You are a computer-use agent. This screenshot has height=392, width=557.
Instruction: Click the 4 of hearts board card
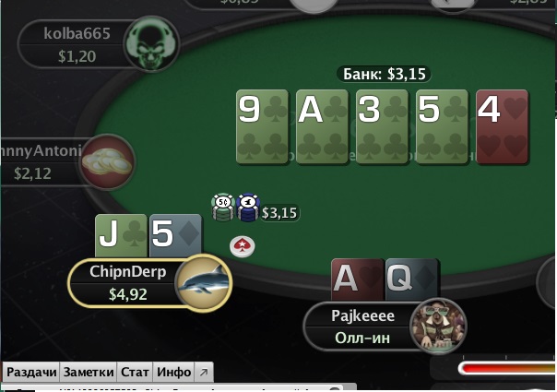(502, 127)
